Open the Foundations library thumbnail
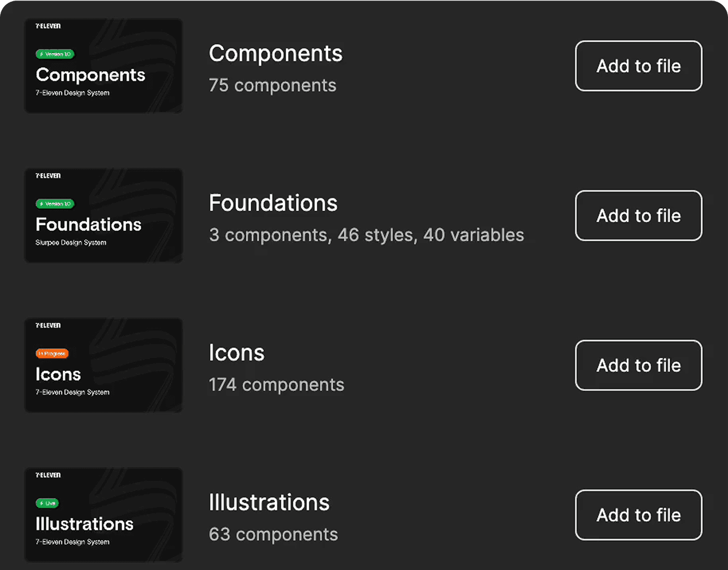The height and width of the screenshot is (570, 728). pyautogui.click(x=104, y=216)
